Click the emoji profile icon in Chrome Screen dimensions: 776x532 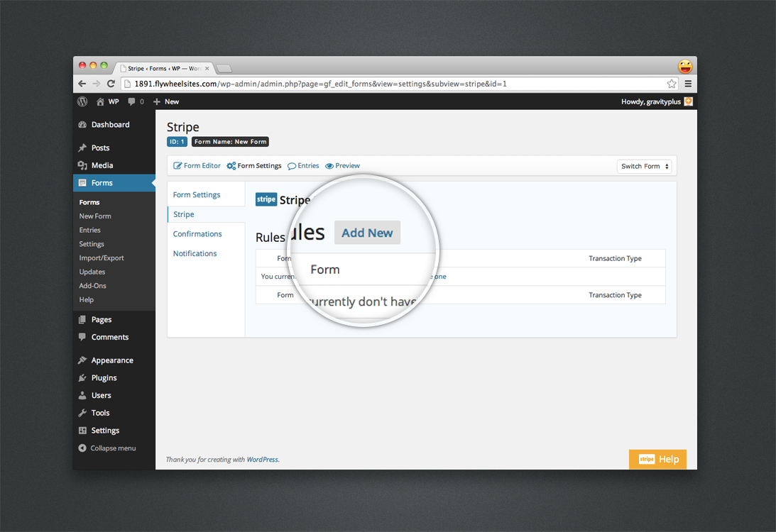tap(685, 66)
